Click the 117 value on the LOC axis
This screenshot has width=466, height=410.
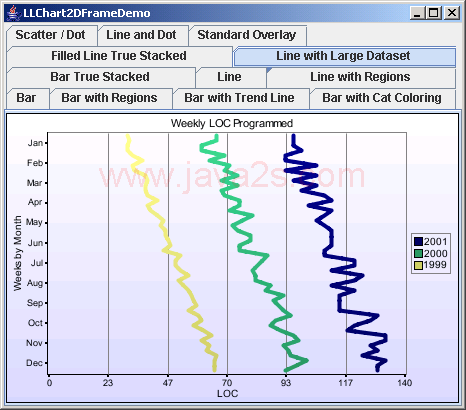point(346,383)
